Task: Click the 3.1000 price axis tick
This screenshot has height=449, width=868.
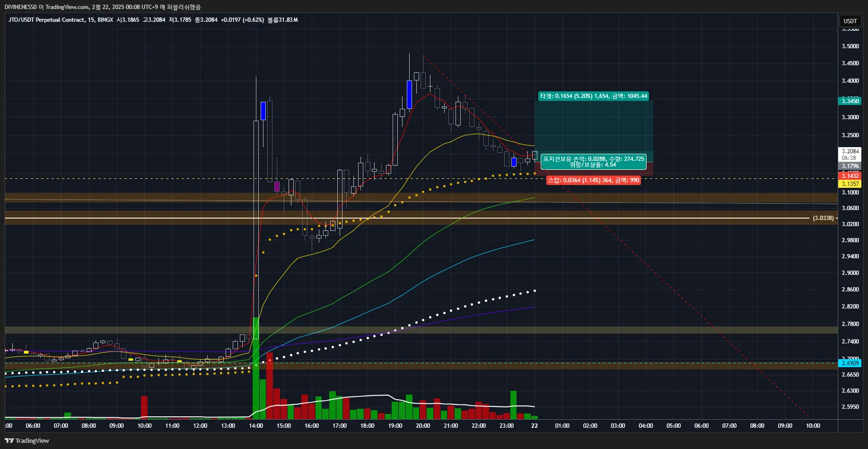Action: [x=850, y=193]
